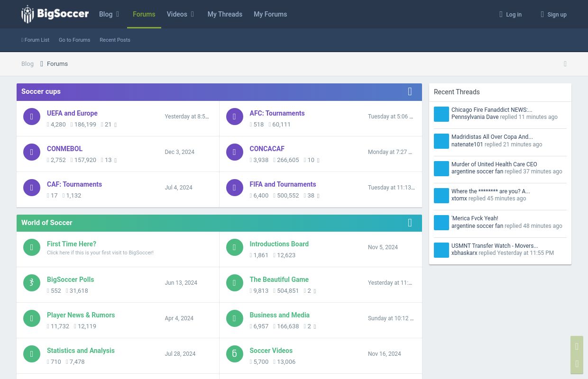Click Forum List in the sub-navigation

[36, 40]
